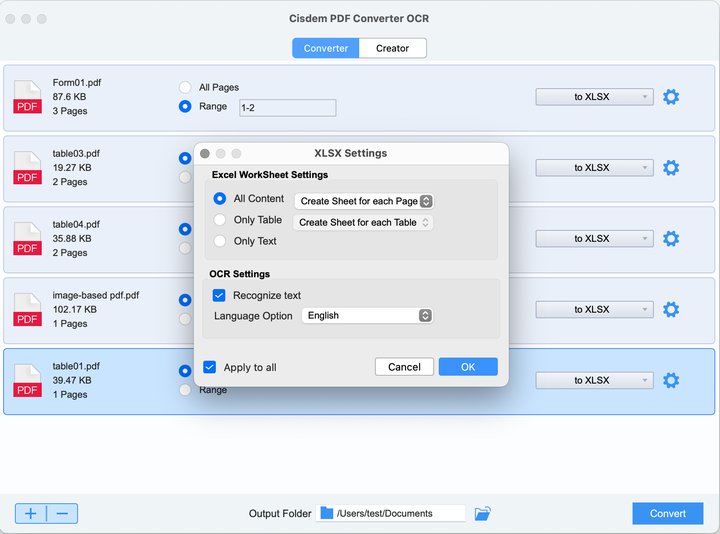This screenshot has height=534, width=720.
Task: Click the PDF icon of table01.pdf
Action: 27,380
